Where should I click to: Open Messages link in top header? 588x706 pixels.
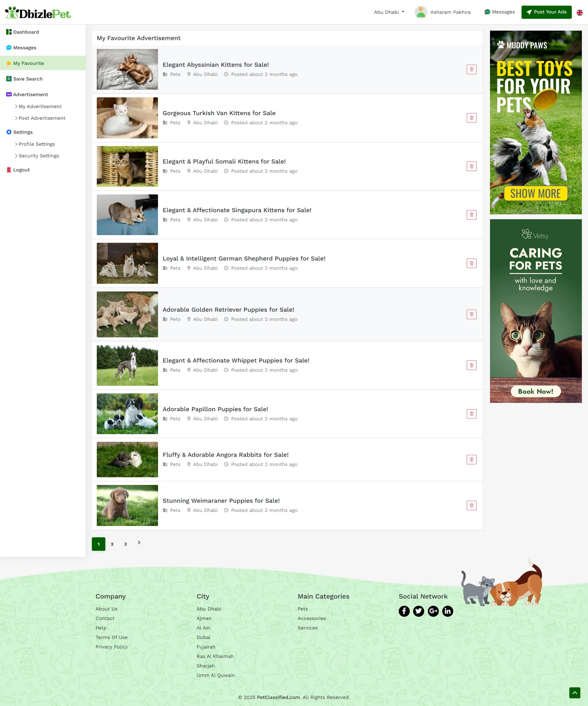[x=499, y=12]
